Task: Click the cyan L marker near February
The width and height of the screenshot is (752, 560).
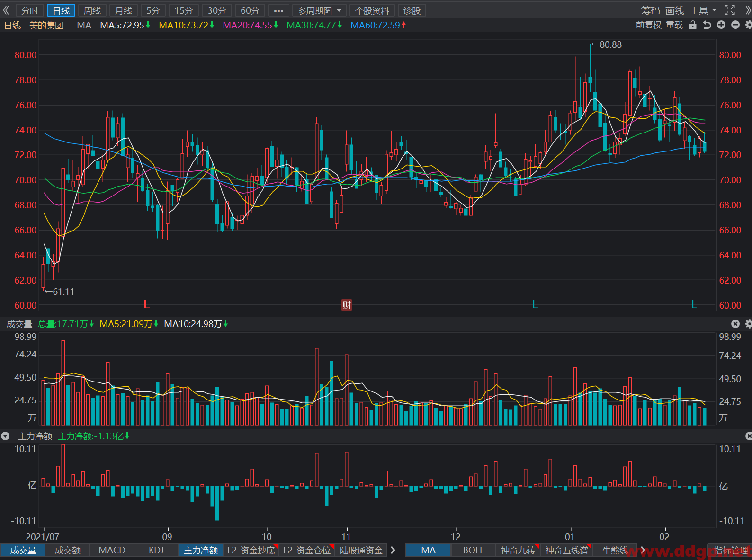Action: [694, 305]
